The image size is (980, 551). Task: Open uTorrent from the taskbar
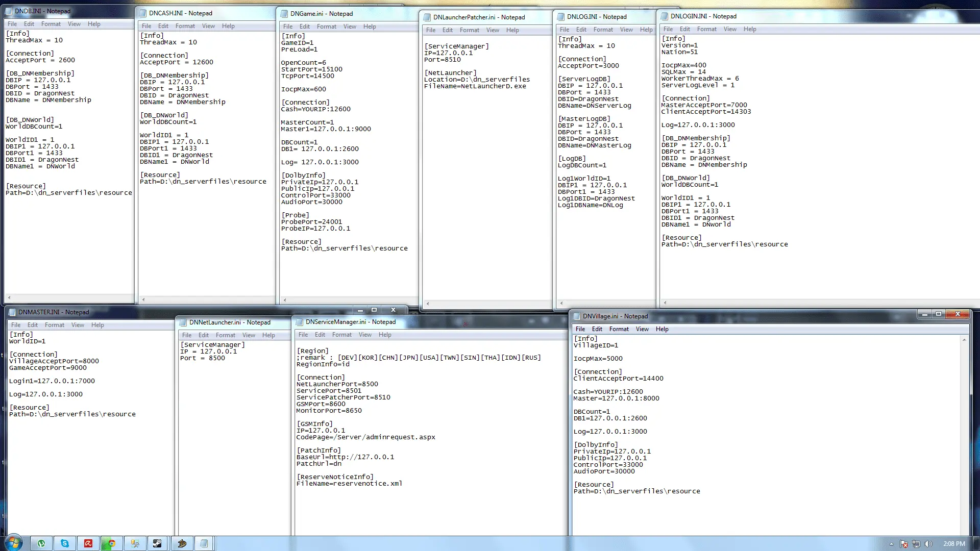click(x=41, y=543)
